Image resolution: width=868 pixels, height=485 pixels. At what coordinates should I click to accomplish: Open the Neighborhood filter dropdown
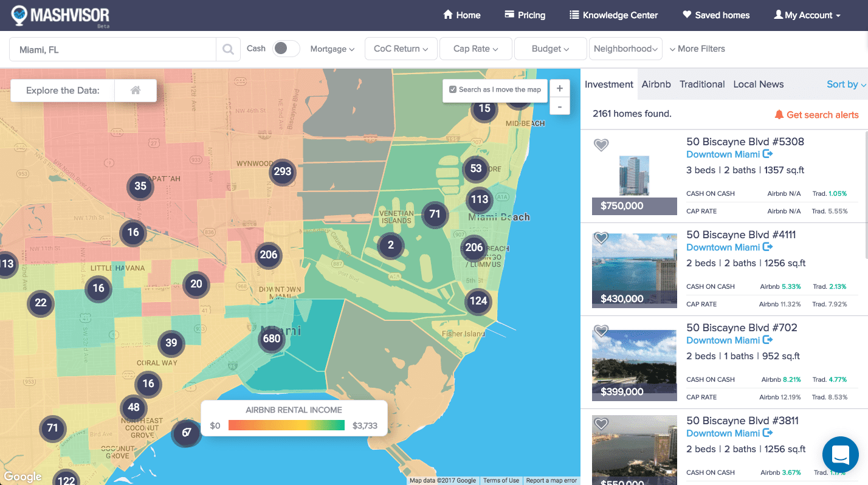point(625,49)
